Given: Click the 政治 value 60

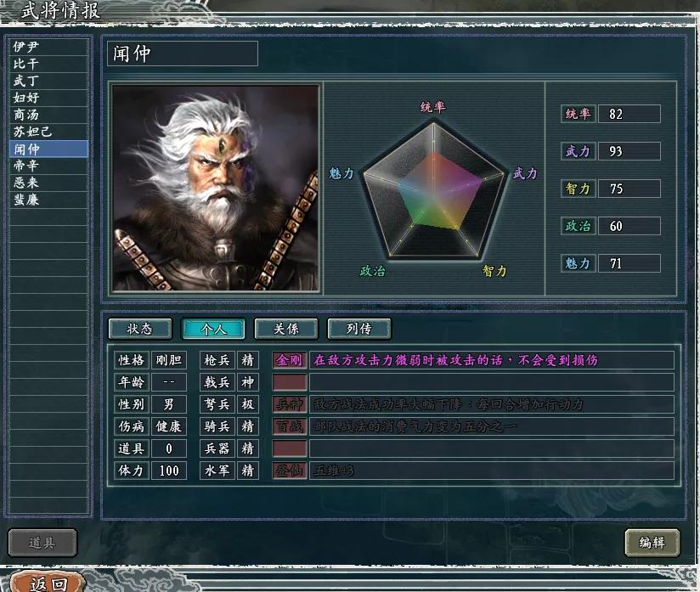Looking at the screenshot, I should click(629, 226).
